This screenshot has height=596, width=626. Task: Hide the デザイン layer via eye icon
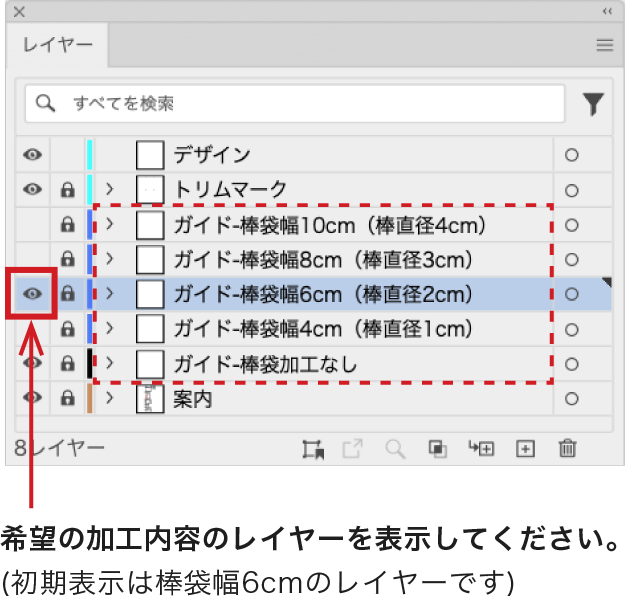tap(32, 154)
